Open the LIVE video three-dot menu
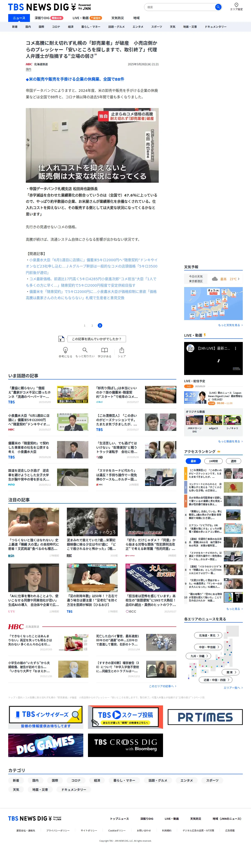The image size is (251, 868). [236, 348]
